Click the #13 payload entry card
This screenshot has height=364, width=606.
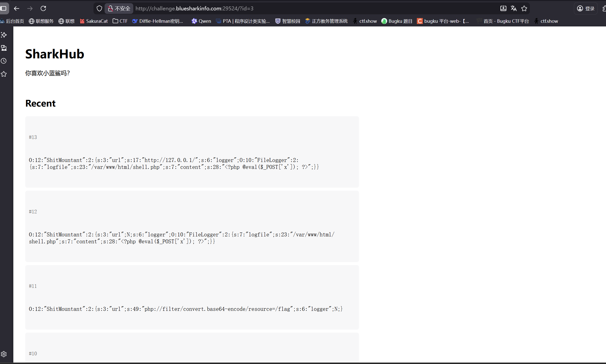tap(192, 152)
